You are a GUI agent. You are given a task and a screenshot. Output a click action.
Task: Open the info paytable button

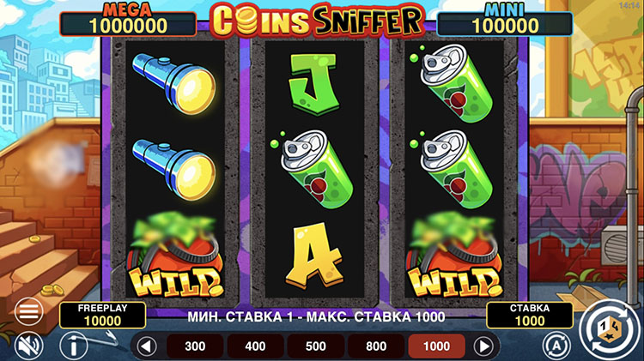point(74,346)
